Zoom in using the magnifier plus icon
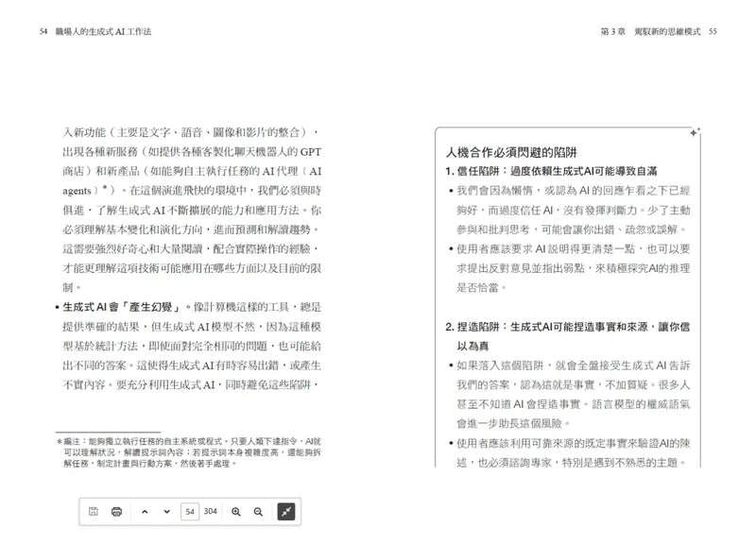The width and height of the screenshot is (756, 544). 235,512
